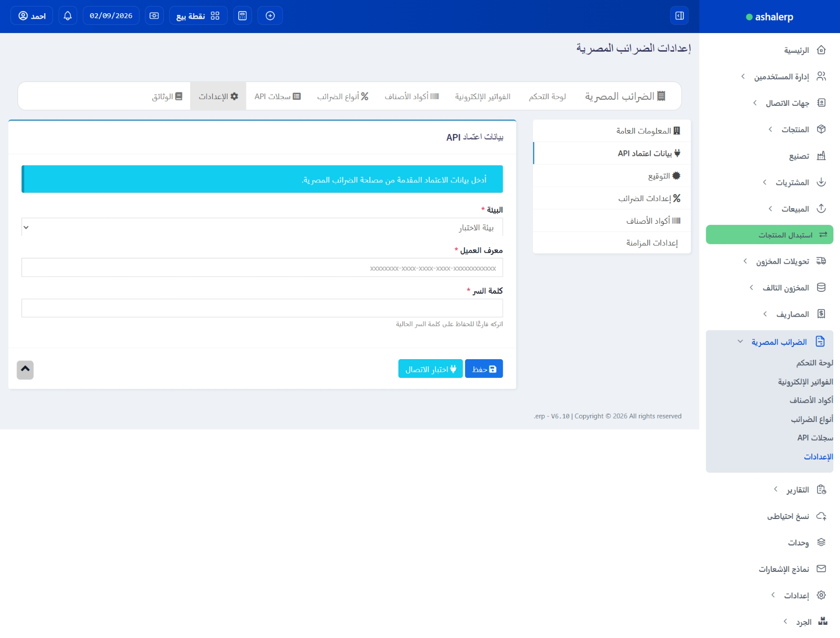The width and height of the screenshot is (840, 638).
Task: Open the documents tab
Action: point(167,96)
